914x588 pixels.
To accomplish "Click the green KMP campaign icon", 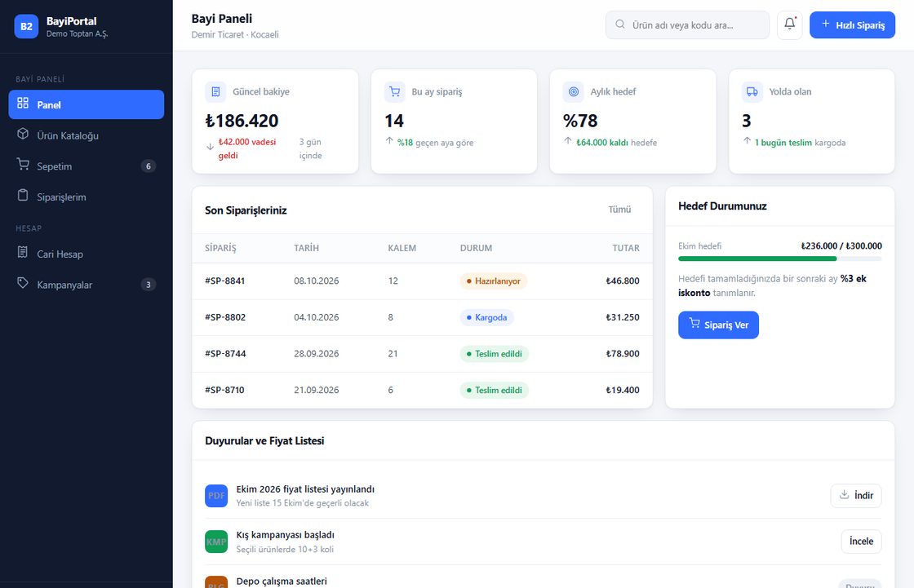I will pyautogui.click(x=216, y=542).
